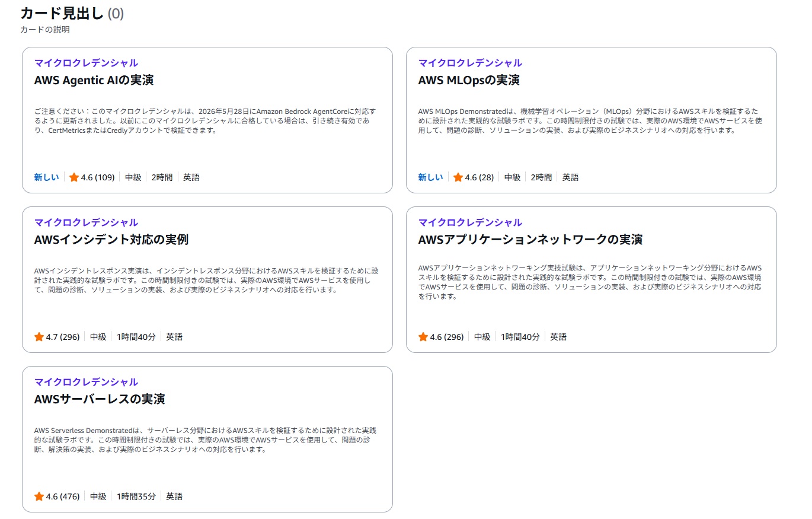The image size is (812, 519).
Task: Click 英語 language on AWSアプリケーションネットワーク card
Action: click(x=558, y=337)
